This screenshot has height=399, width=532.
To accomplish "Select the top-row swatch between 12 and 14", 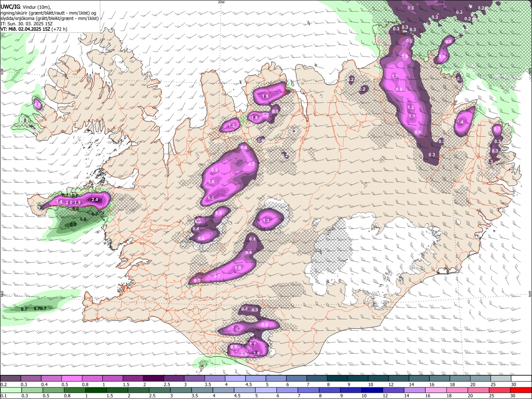I will point(399,379).
